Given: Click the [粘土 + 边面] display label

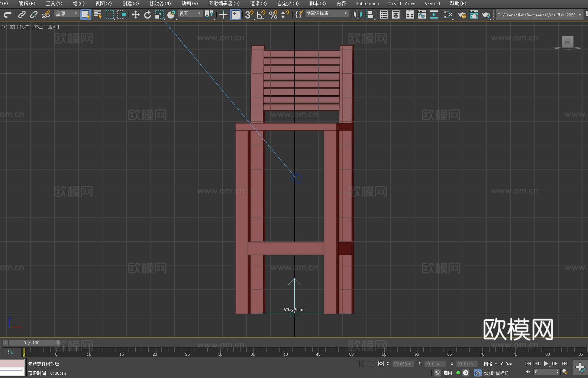Looking at the screenshot, I should [x=46, y=27].
